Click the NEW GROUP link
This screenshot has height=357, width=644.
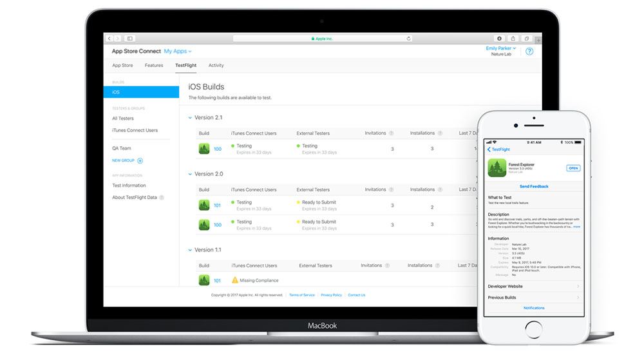point(123,160)
